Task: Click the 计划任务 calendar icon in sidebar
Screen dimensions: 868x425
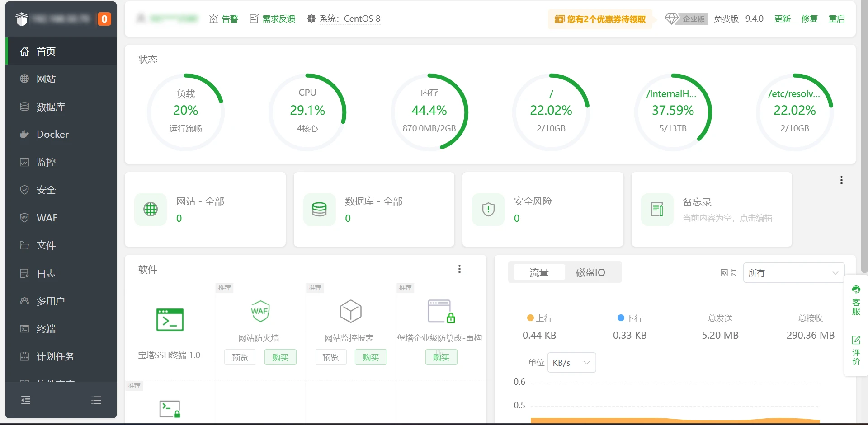Action: 24,356
